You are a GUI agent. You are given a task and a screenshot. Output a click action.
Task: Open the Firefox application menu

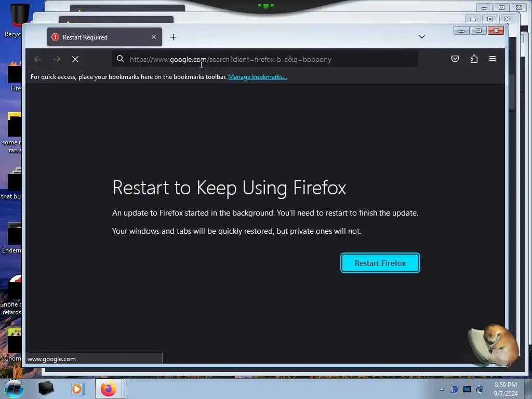point(493,59)
